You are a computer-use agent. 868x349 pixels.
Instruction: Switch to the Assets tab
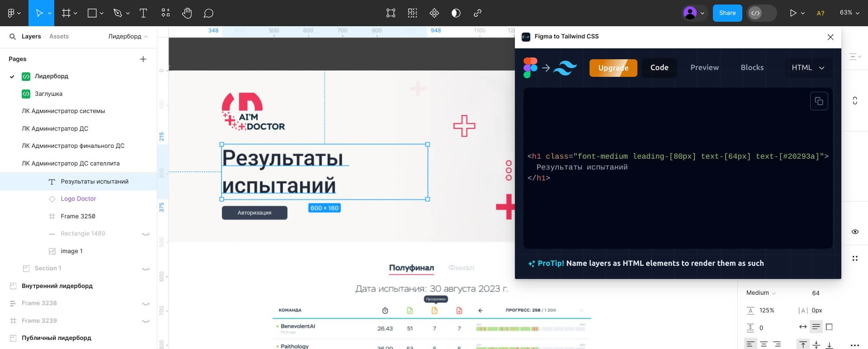click(59, 37)
